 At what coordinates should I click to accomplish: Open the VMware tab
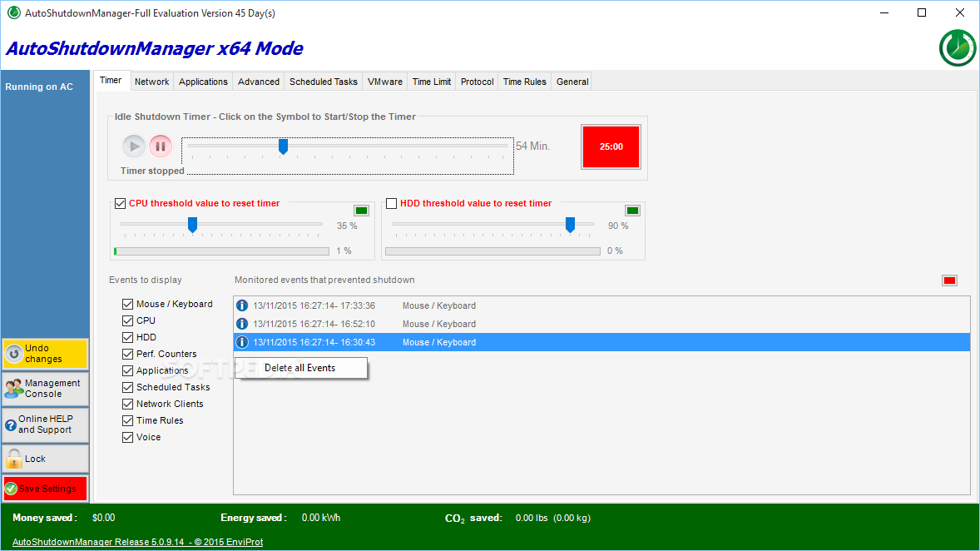coord(385,82)
